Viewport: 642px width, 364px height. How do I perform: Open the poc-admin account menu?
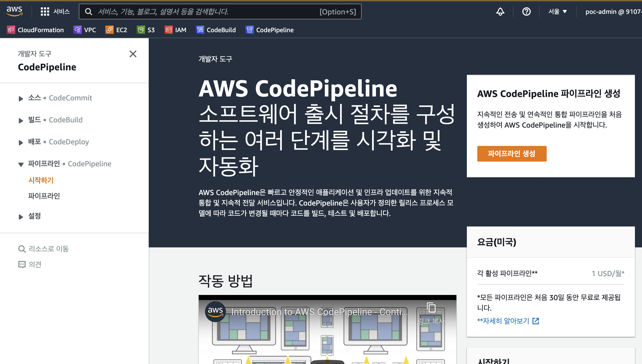tap(613, 12)
